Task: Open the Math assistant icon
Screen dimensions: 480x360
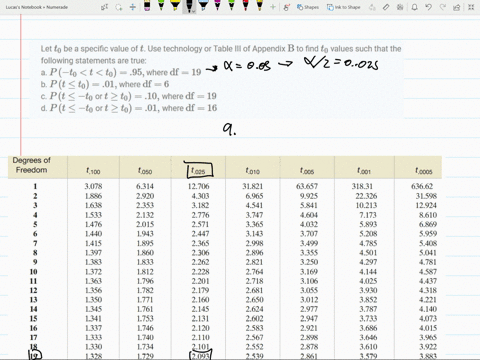Action: tap(400, 7)
